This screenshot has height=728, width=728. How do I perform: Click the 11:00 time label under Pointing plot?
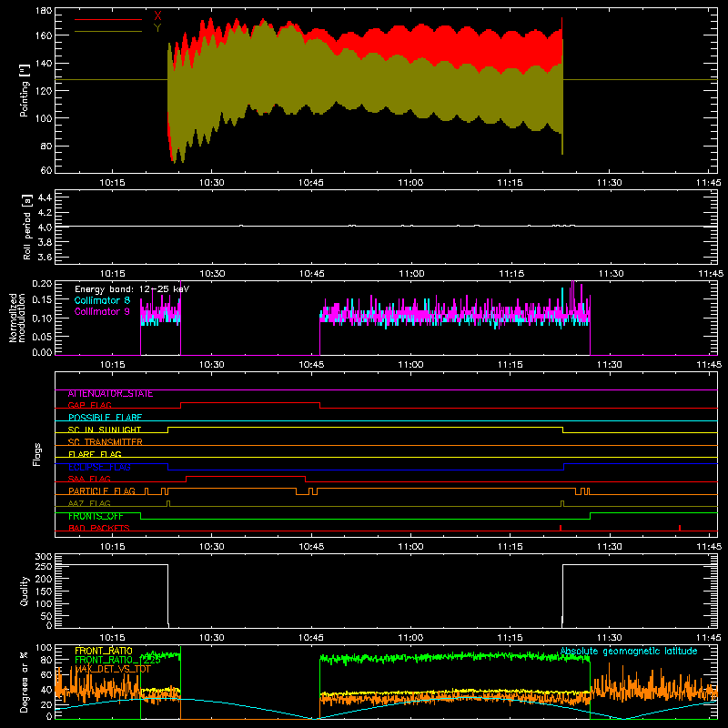(x=410, y=183)
